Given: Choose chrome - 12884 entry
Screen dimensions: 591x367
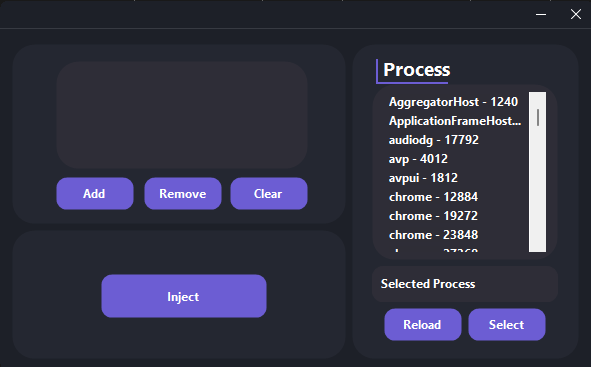Looking at the screenshot, I should coord(433,197).
